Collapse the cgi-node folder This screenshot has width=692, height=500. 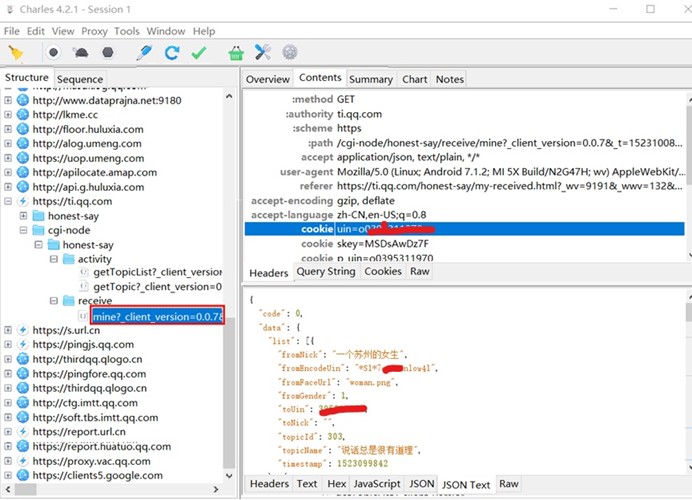[x=23, y=230]
